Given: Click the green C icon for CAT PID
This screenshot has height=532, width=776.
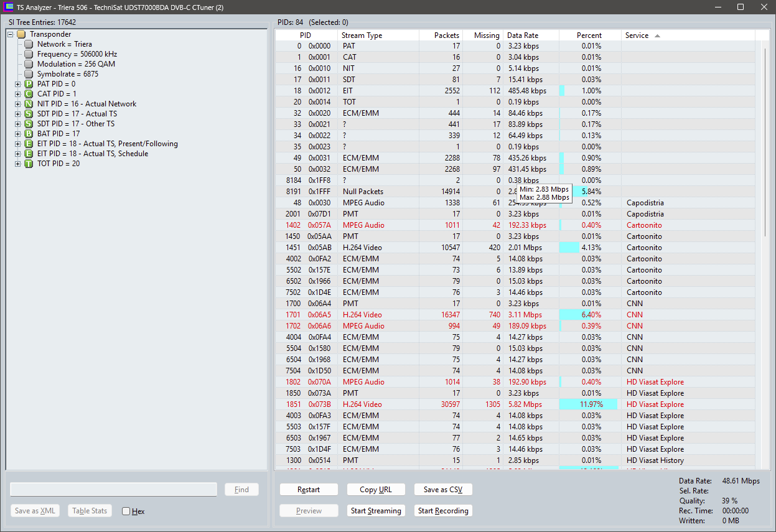Looking at the screenshot, I should pyautogui.click(x=29, y=94).
